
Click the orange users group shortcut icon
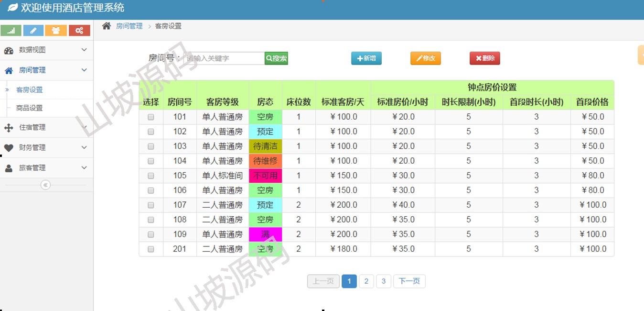56,31
